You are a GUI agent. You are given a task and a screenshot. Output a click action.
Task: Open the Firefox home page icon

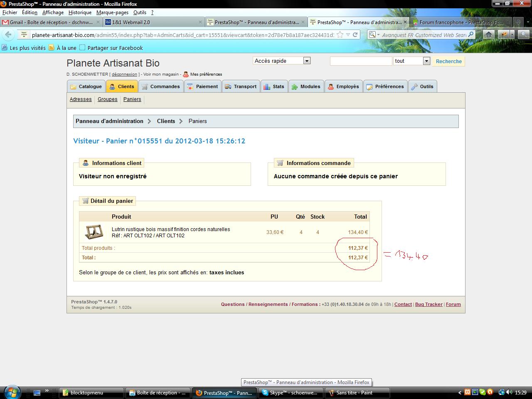[489, 35]
